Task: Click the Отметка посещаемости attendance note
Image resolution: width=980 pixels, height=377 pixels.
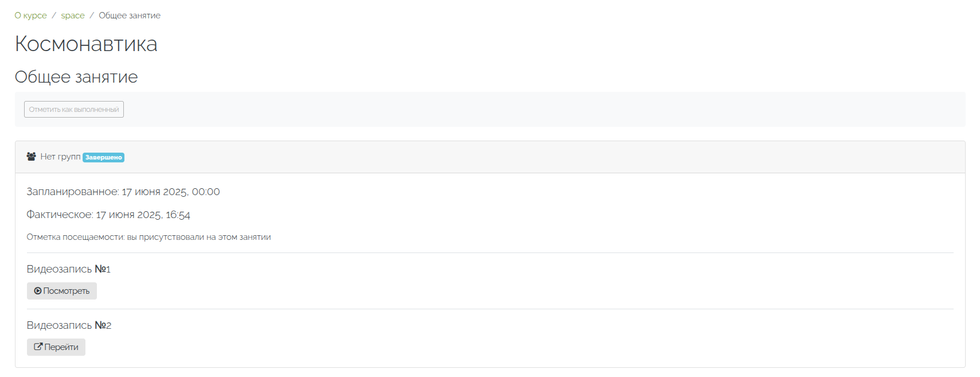Action: tap(149, 237)
